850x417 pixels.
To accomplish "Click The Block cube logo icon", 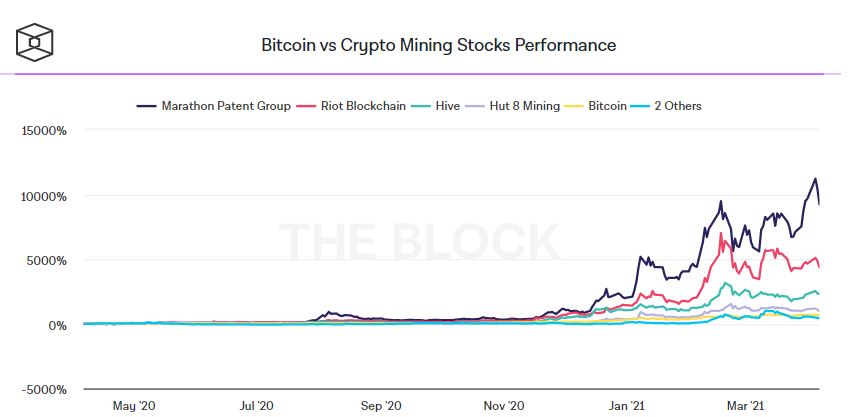I will pyautogui.click(x=34, y=41).
